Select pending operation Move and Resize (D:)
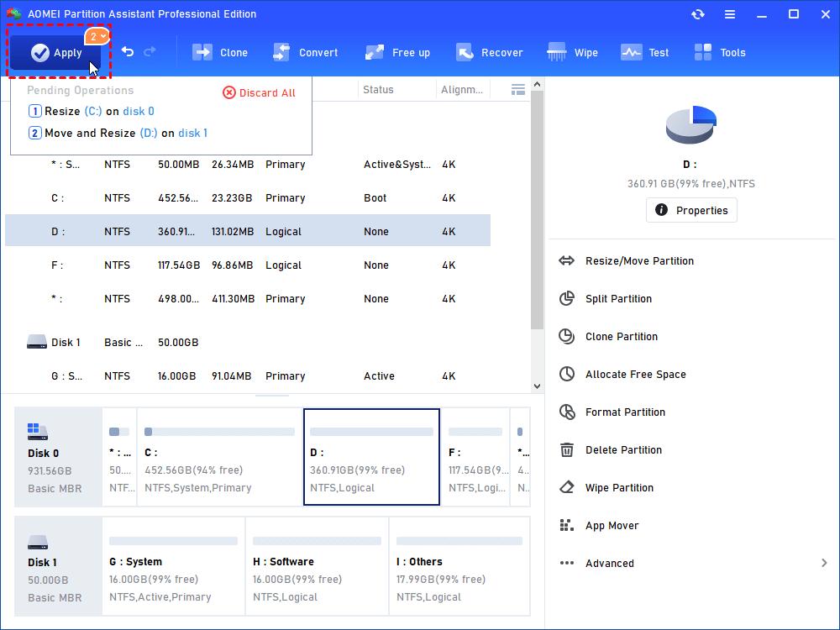Viewport: 840px width, 630px height. point(118,133)
